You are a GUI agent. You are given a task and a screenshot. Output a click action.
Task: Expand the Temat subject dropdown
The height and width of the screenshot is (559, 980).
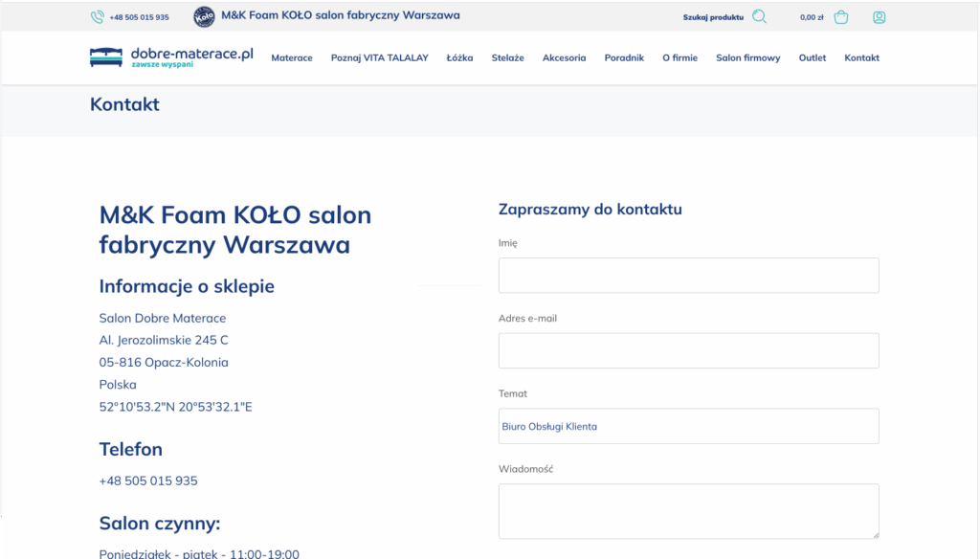click(x=688, y=426)
